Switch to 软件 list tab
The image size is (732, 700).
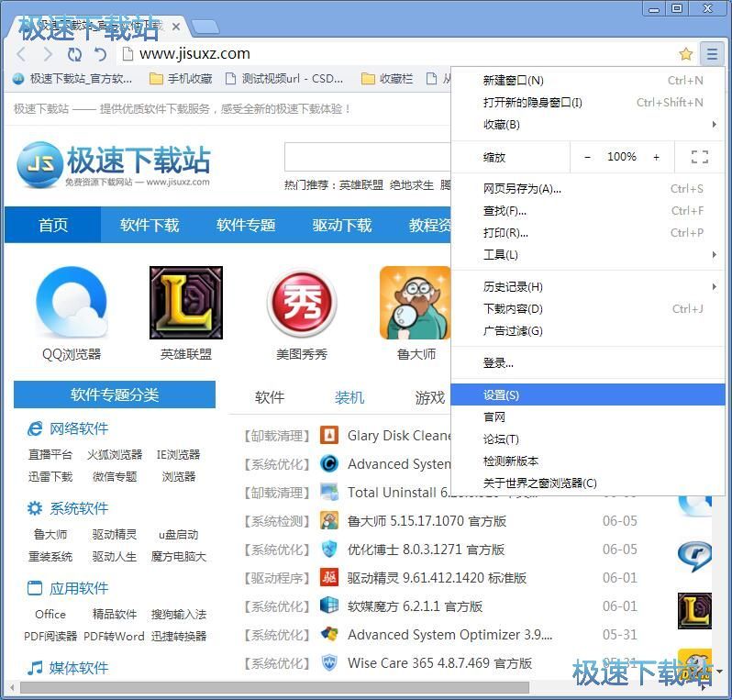pyautogui.click(x=270, y=397)
